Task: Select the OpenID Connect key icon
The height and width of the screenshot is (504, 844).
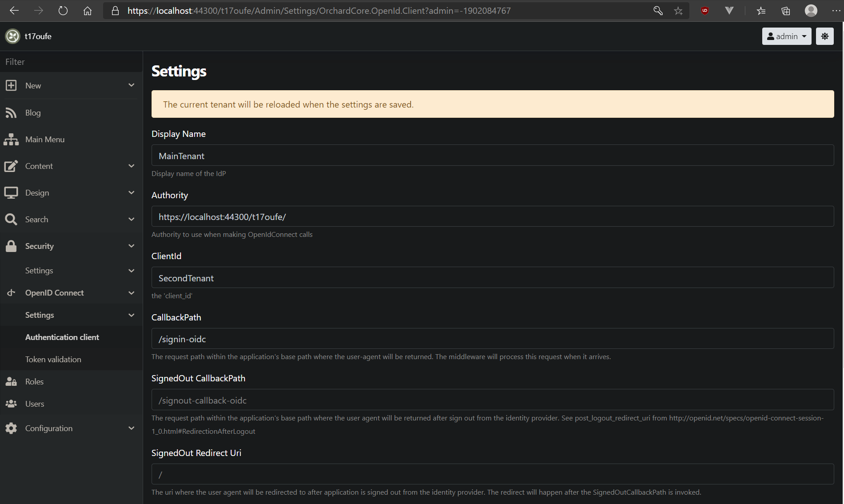Action: pyautogui.click(x=11, y=292)
